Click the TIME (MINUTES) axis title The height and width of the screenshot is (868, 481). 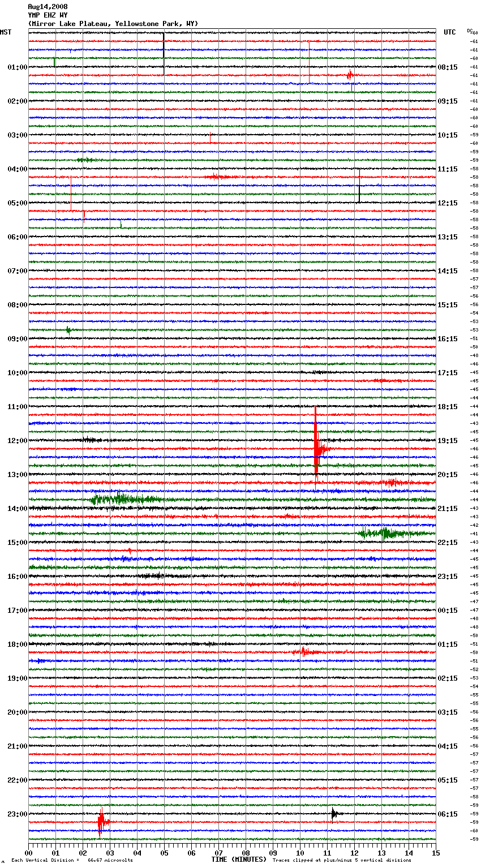coord(239,860)
